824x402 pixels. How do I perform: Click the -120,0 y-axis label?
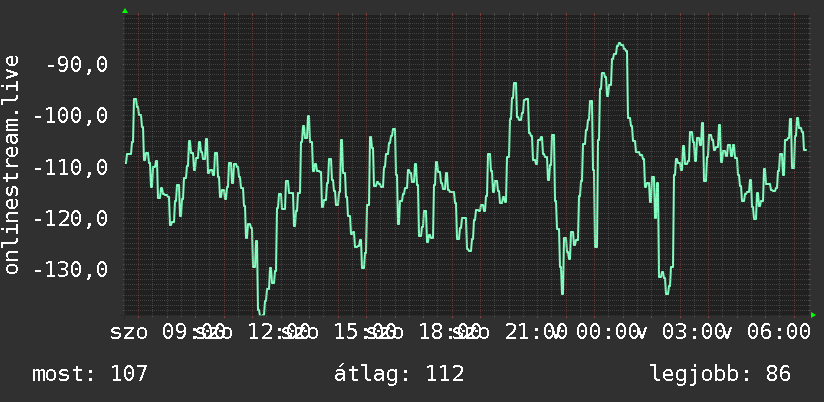pyautogui.click(x=70, y=218)
